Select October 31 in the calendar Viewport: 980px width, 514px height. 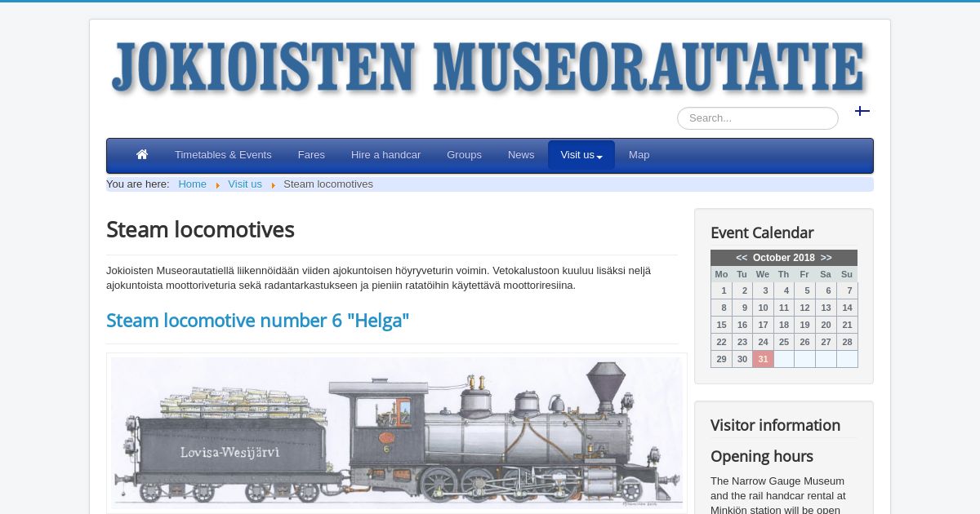tap(763, 359)
